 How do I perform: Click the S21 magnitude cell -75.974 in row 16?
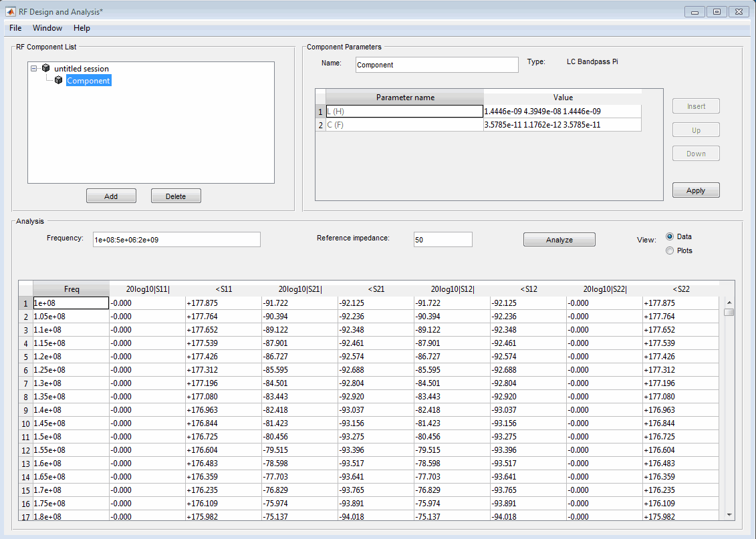pos(300,504)
